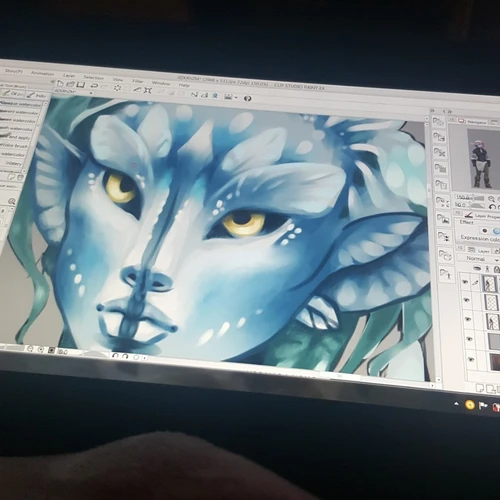Toggle the Border effect circle in Layer Property
The width and height of the screenshot is (500, 500).
point(485,231)
